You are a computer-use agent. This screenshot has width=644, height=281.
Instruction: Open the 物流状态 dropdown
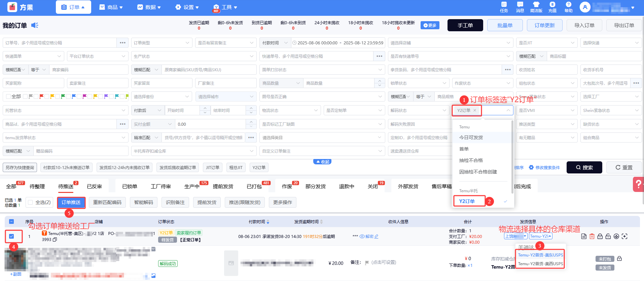[x=289, y=110]
